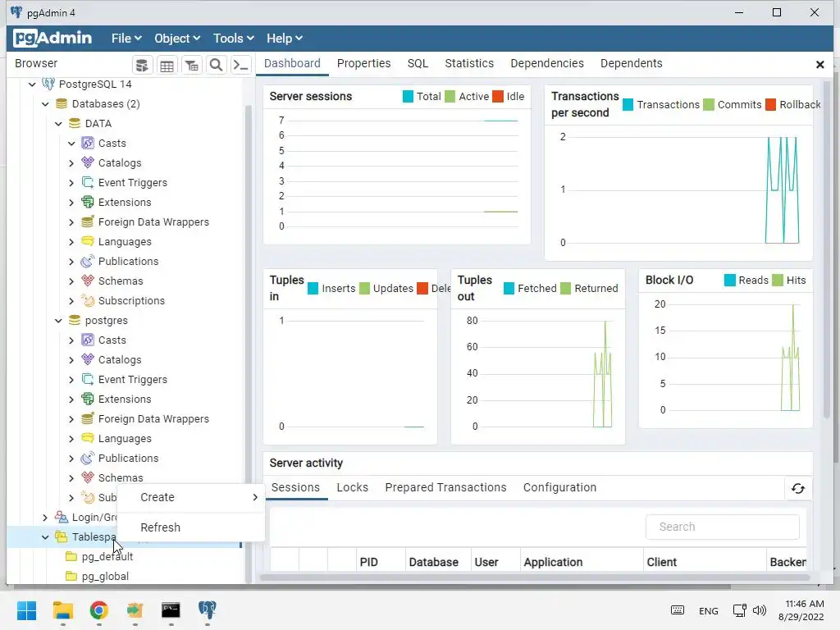Choose Refresh in the context menu
The image size is (840, 630).
191,527
